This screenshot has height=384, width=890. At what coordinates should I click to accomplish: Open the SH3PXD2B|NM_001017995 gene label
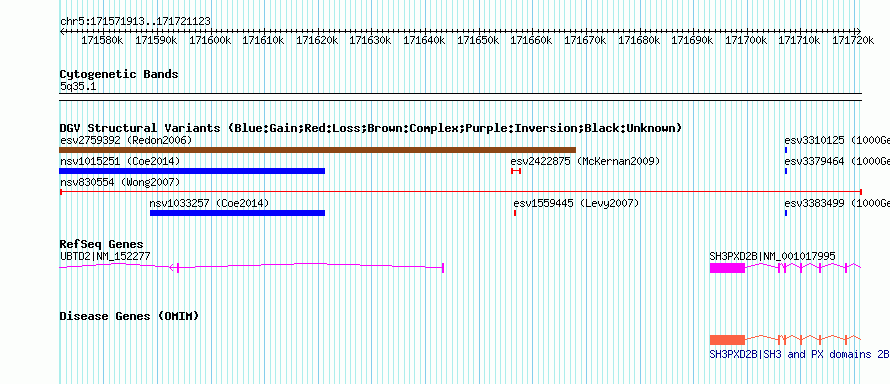click(x=773, y=256)
